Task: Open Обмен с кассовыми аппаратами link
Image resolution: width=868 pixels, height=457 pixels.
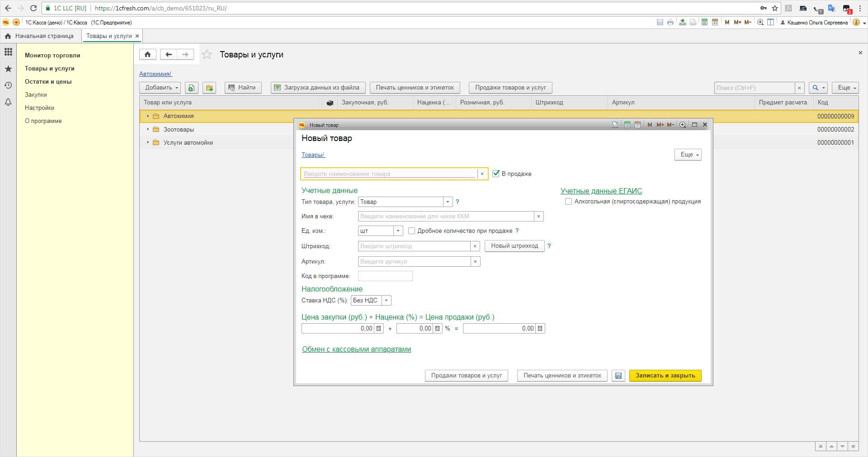Action: coord(356,349)
